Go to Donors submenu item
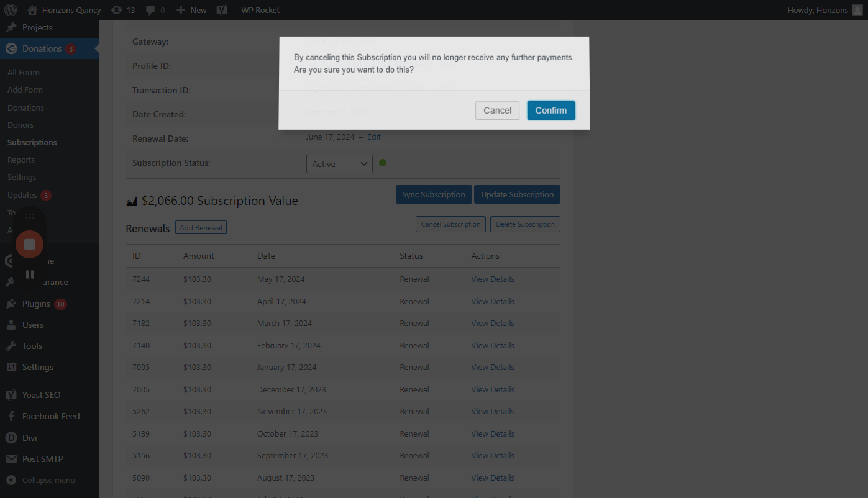The height and width of the screenshot is (498, 868). pos(21,125)
